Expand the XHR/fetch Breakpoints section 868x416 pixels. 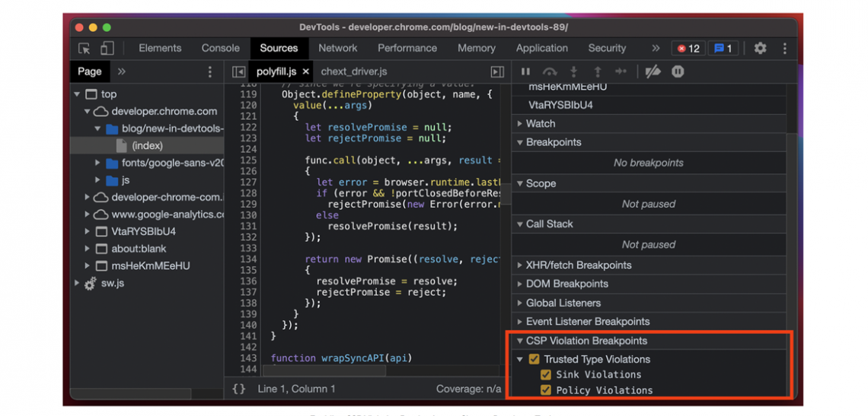pos(578,265)
